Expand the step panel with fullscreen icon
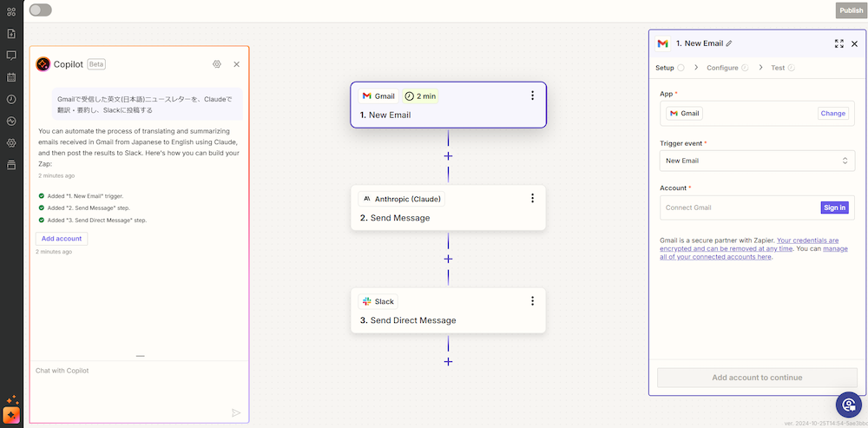This screenshot has width=868, height=428. point(839,43)
